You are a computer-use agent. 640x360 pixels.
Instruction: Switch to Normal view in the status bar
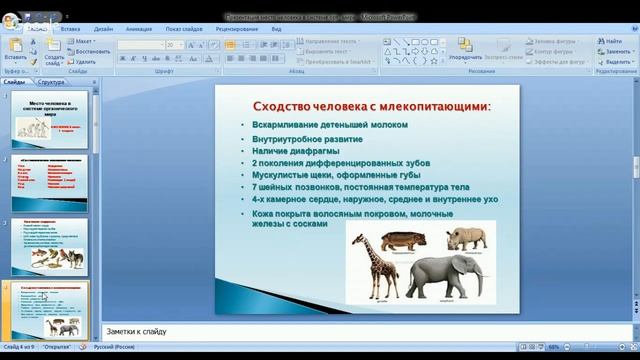pyautogui.click(x=523, y=347)
